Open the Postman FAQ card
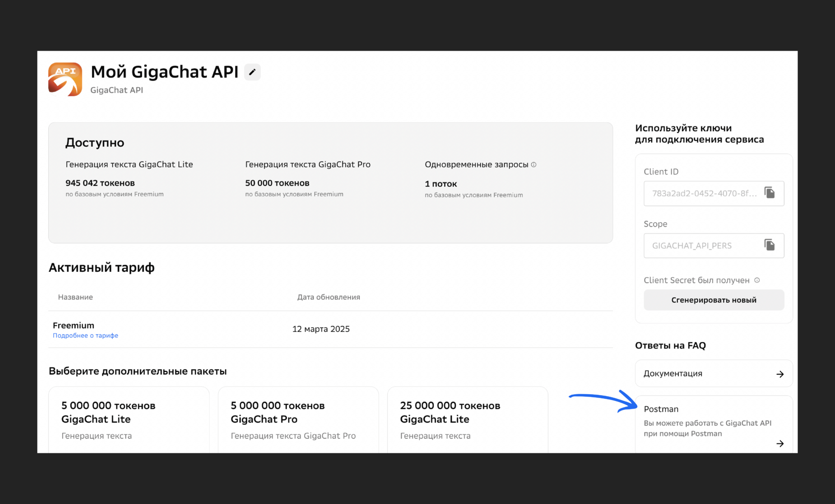Viewport: 835px width, 504px height. tap(714, 424)
